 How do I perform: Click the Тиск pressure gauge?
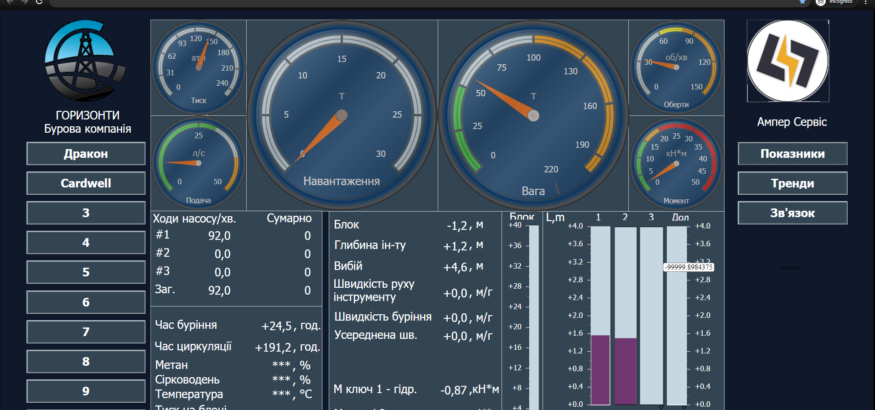pyautogui.click(x=198, y=67)
